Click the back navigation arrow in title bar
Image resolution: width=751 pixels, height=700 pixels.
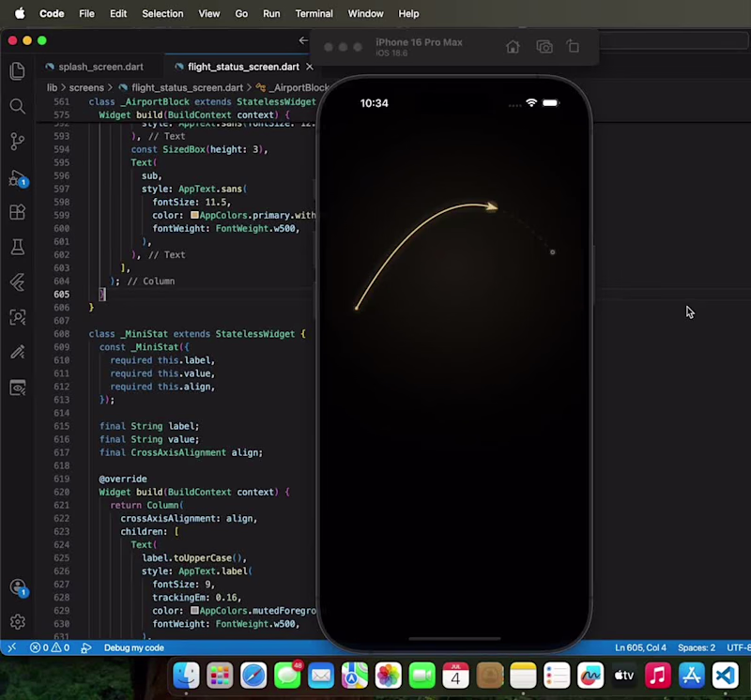(x=302, y=40)
